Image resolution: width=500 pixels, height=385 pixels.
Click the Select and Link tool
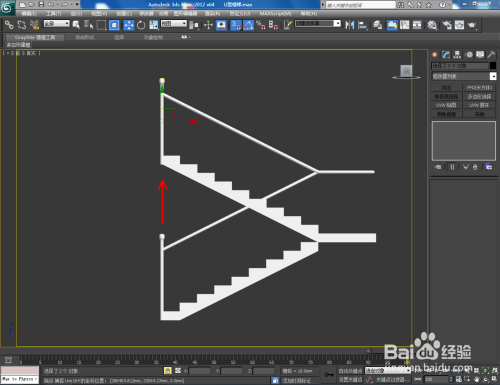pos(9,25)
